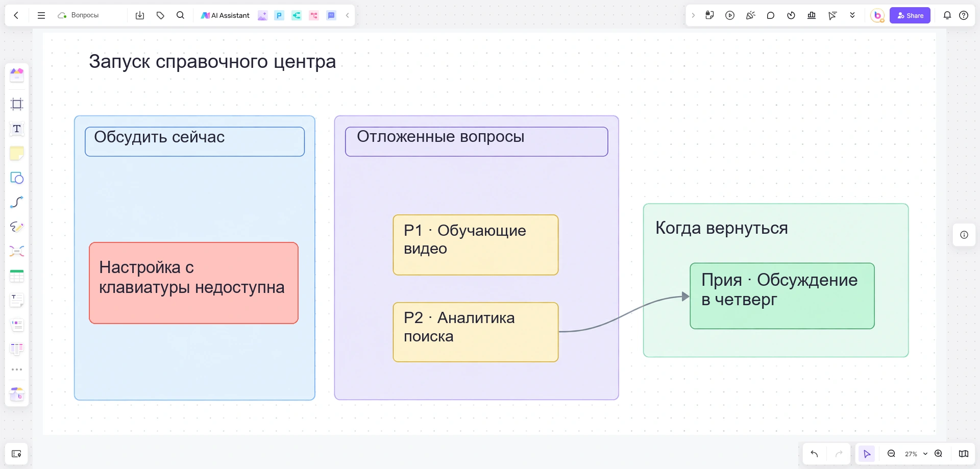Open the comments bubble icon
The height and width of the screenshot is (469, 980).
771,15
